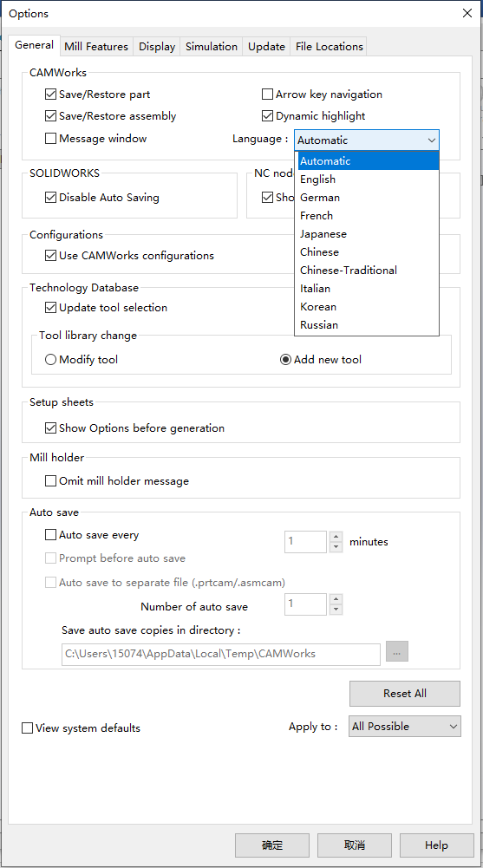Switch to the Display tab
Screen dimensions: 483x868
click(157, 47)
